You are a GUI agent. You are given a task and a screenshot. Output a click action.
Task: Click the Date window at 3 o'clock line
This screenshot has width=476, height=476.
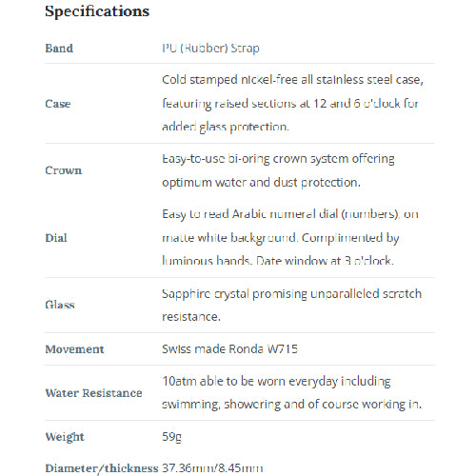[325, 261]
